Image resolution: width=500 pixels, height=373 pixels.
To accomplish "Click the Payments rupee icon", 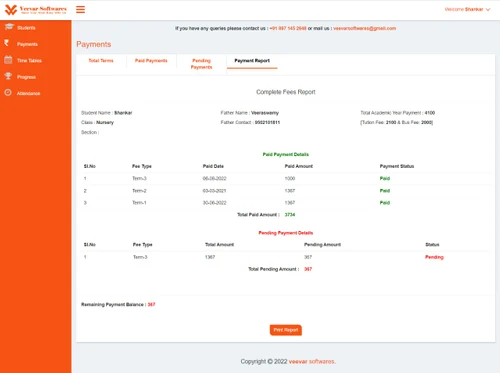I will 7,43.
